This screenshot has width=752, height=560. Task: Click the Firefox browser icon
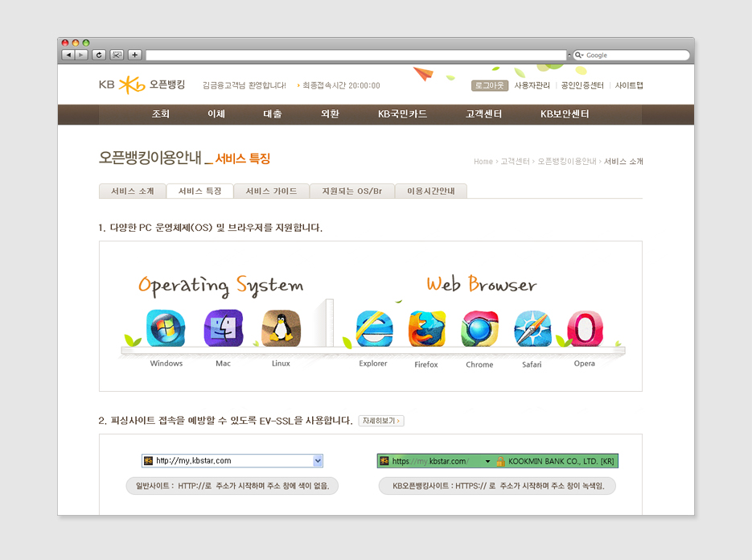427,329
